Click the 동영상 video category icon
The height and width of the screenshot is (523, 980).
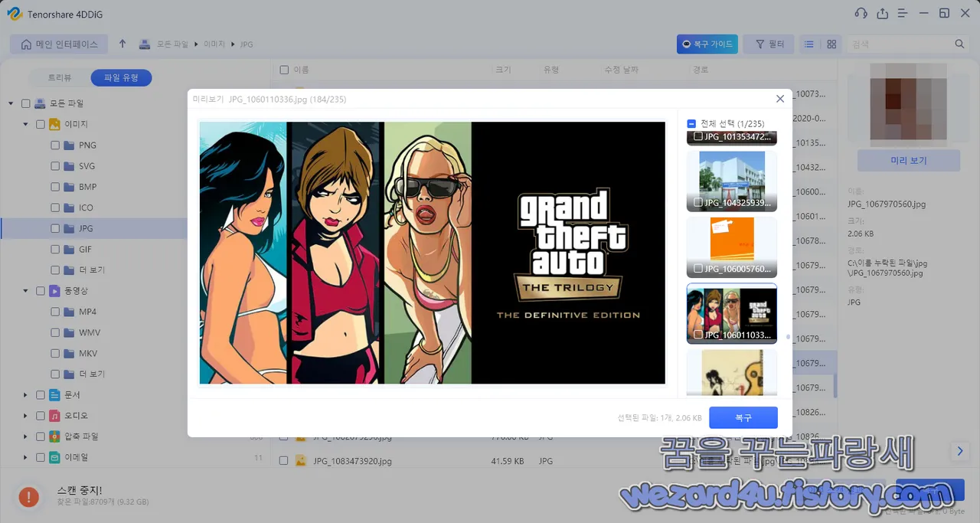click(x=55, y=291)
